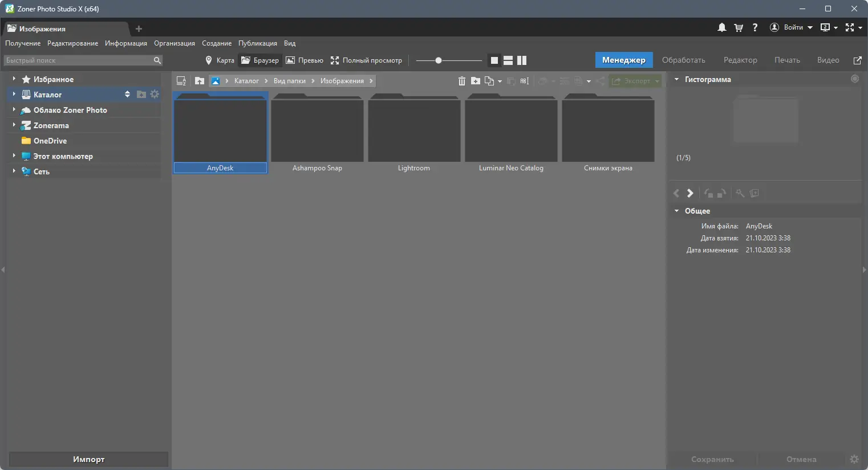Click rotate left icon in side panel
868x470 pixels.
point(708,193)
